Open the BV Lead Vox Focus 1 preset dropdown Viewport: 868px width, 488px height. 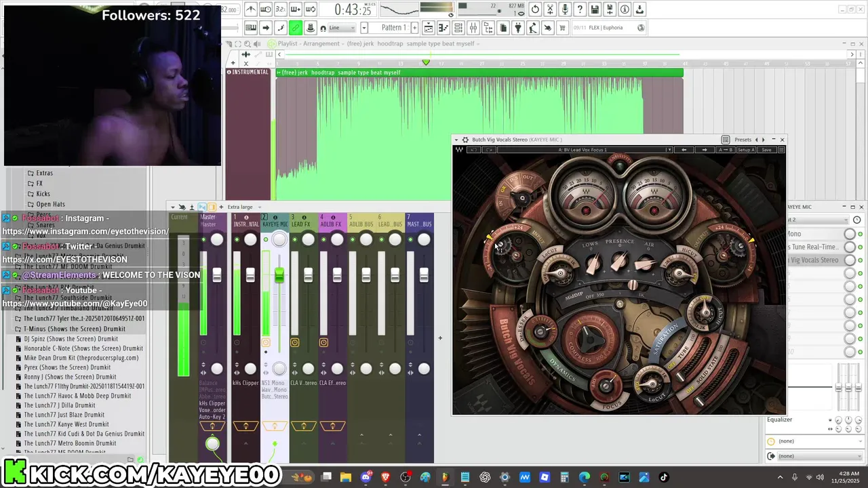[669, 150]
